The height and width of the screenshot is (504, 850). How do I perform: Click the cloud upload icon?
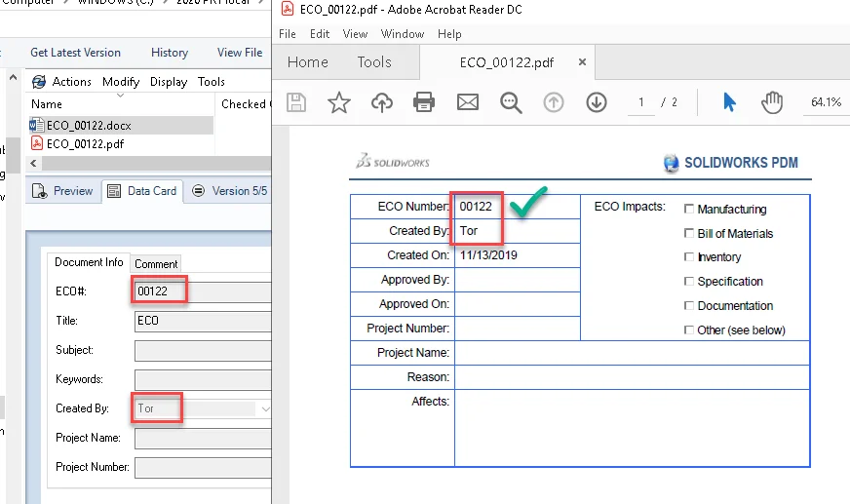click(x=382, y=102)
